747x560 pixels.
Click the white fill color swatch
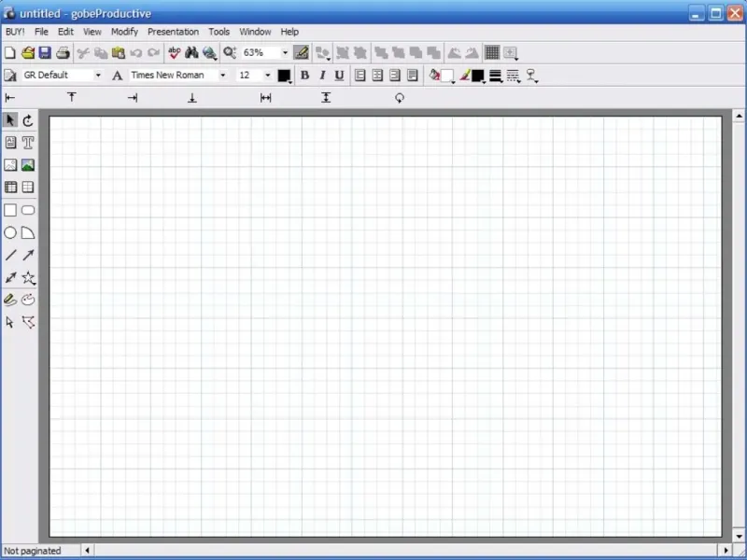pos(447,76)
